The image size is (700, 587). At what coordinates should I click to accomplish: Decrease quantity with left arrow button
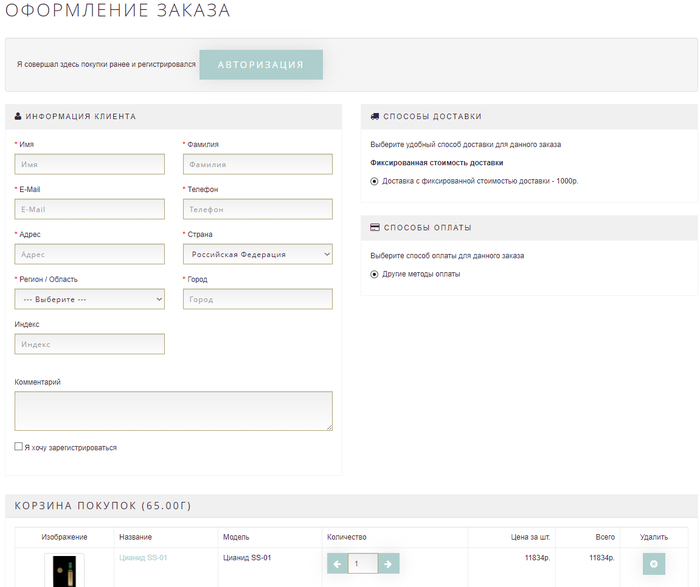pyautogui.click(x=337, y=564)
